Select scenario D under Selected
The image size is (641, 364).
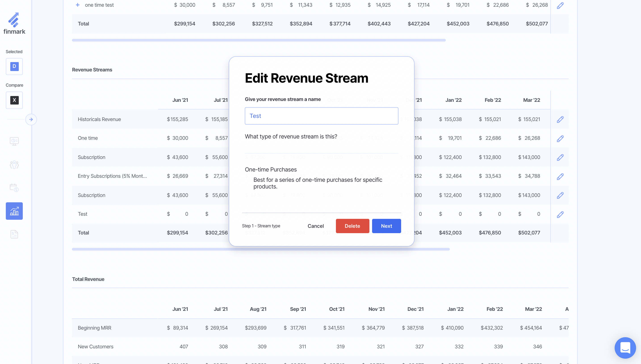(14, 67)
